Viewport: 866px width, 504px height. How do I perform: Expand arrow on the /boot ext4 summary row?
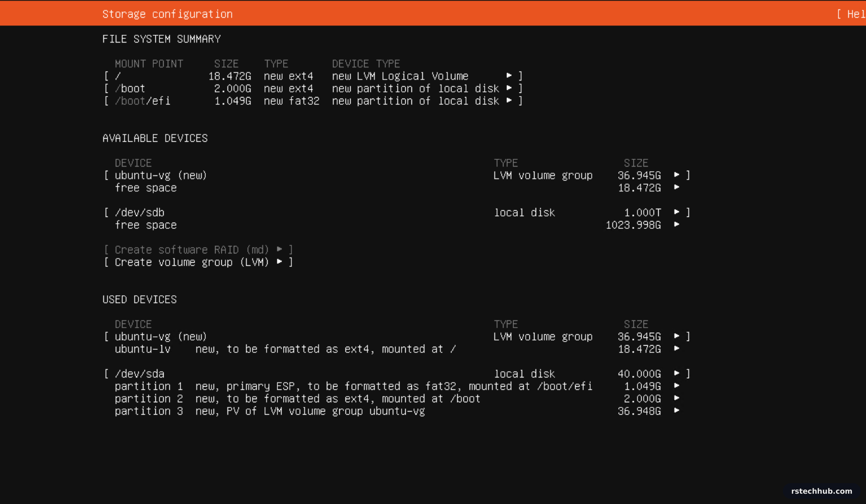coord(509,88)
